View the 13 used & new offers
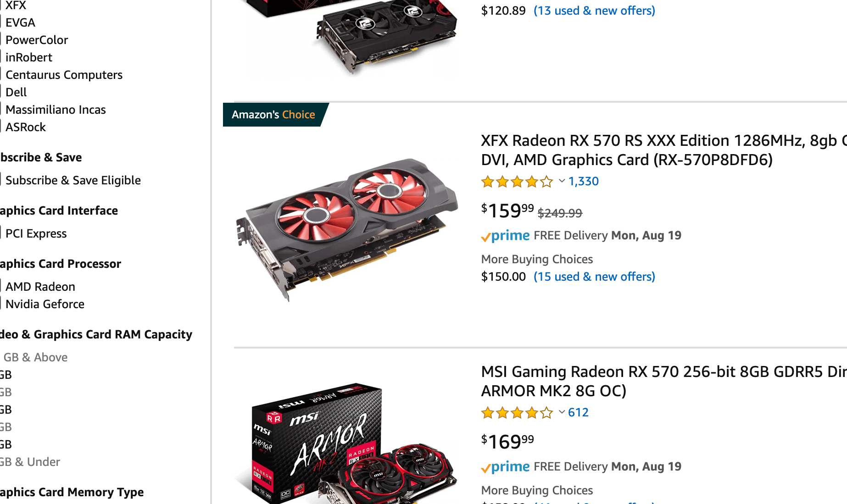Viewport: 847px width, 504px height. pyautogui.click(x=594, y=11)
